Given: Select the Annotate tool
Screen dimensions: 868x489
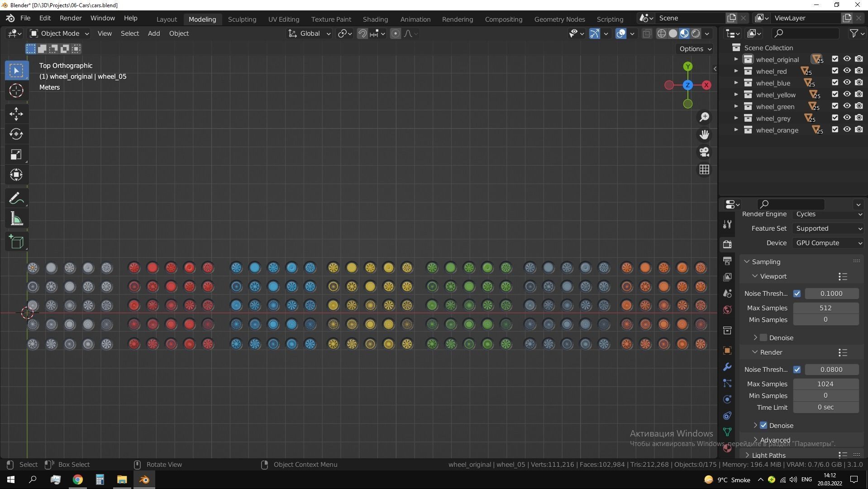Looking at the screenshot, I should tap(16, 198).
